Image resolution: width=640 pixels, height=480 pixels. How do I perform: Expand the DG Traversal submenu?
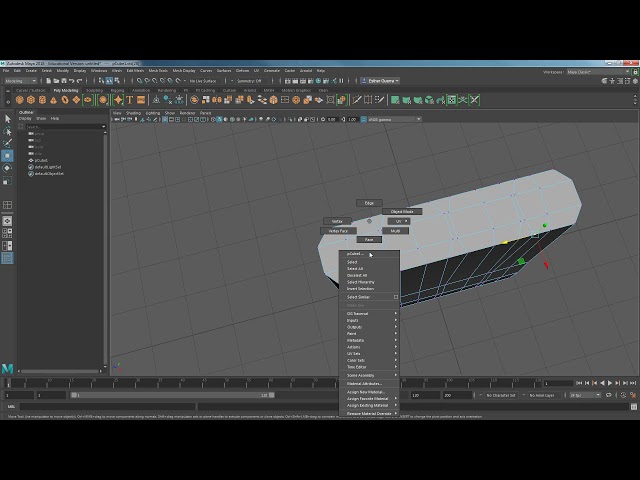tap(369, 313)
